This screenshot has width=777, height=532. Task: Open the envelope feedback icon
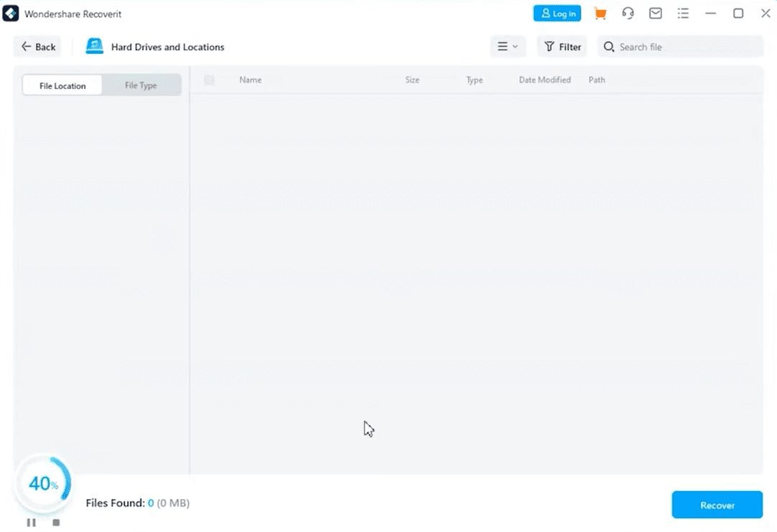coord(655,14)
